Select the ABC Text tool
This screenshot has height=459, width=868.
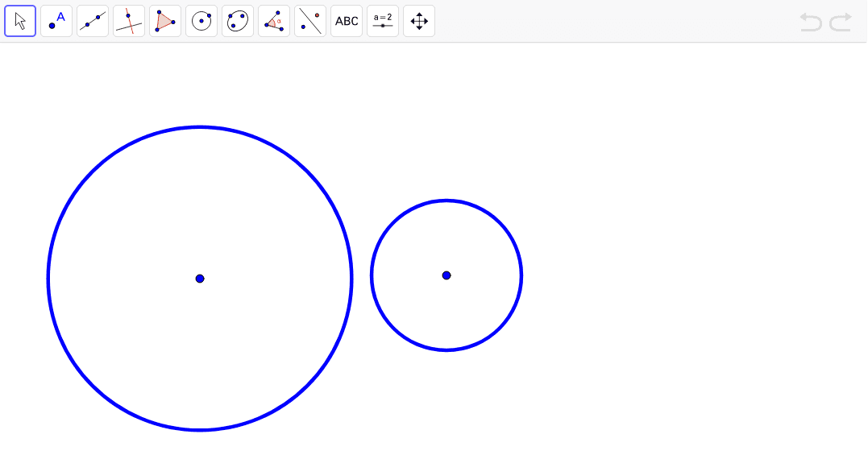click(347, 21)
